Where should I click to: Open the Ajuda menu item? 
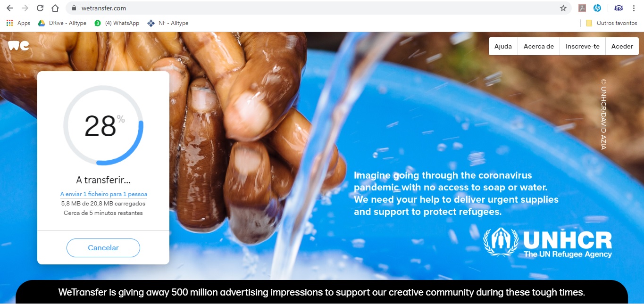point(503,46)
